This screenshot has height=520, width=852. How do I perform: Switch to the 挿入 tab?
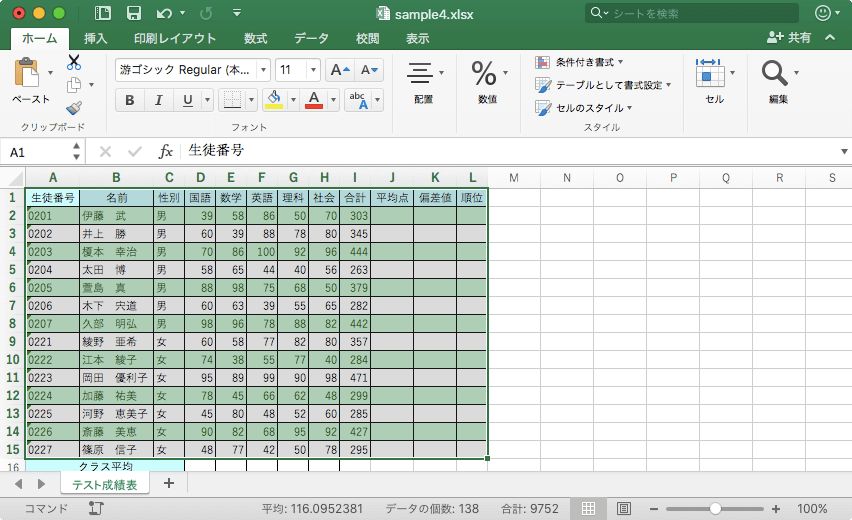pos(96,39)
